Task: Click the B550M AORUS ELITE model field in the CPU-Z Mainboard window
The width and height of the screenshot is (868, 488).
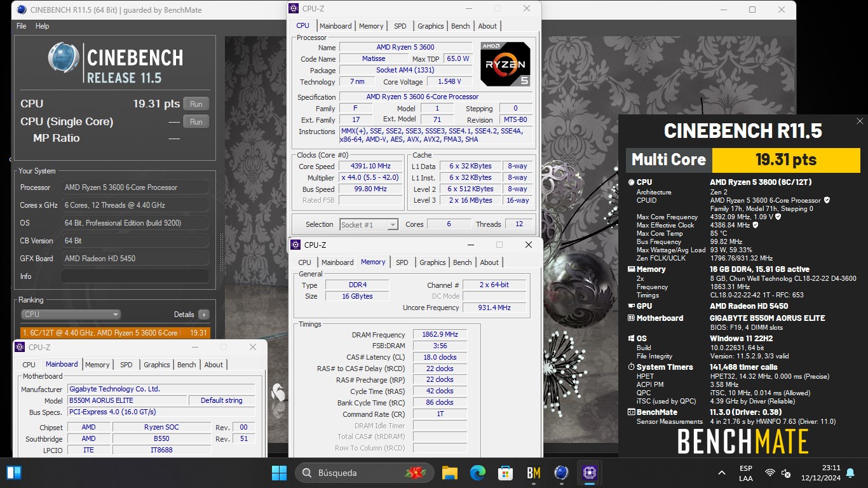Action: tap(128, 400)
